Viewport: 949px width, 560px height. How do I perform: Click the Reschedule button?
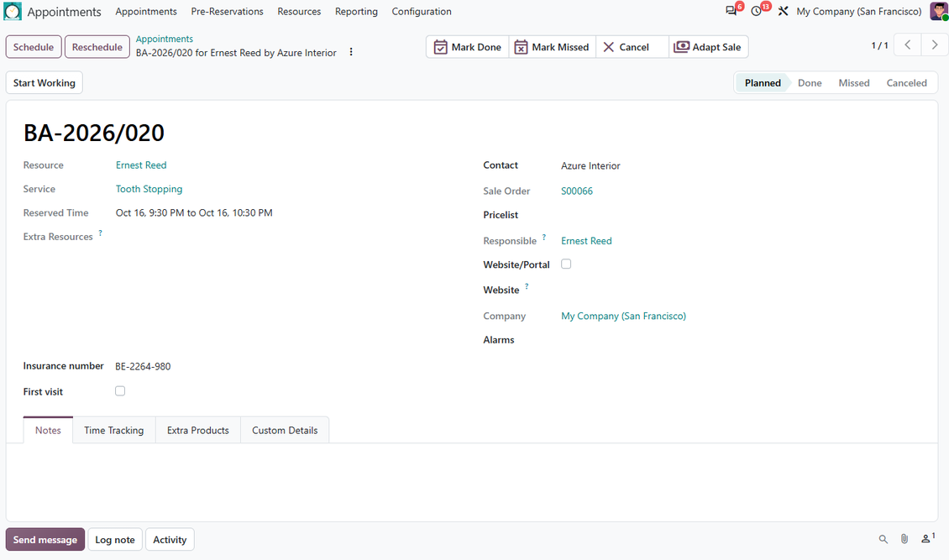(97, 47)
